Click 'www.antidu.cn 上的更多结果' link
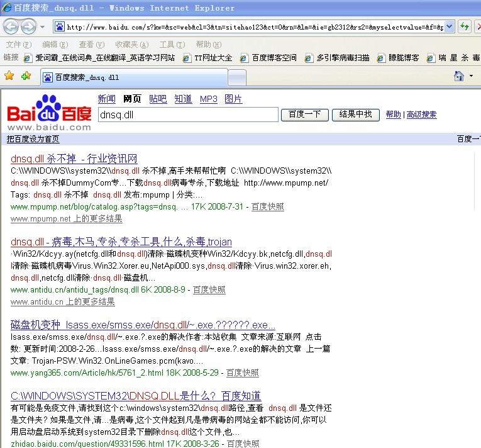This screenshot has height=448, width=481. point(63,301)
